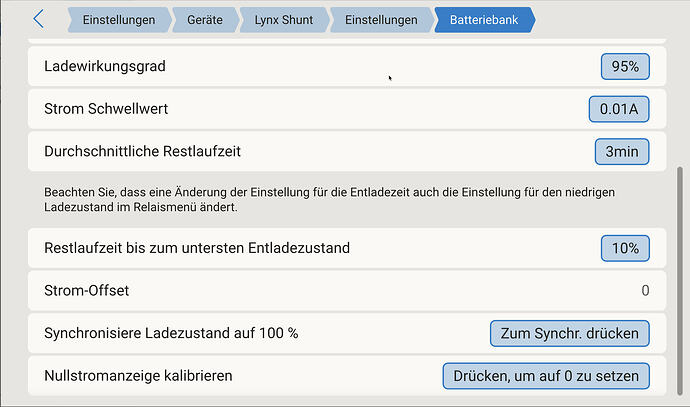
Task: Click the active Batteriebank breadcrumb
Action: pyautogui.click(x=484, y=20)
